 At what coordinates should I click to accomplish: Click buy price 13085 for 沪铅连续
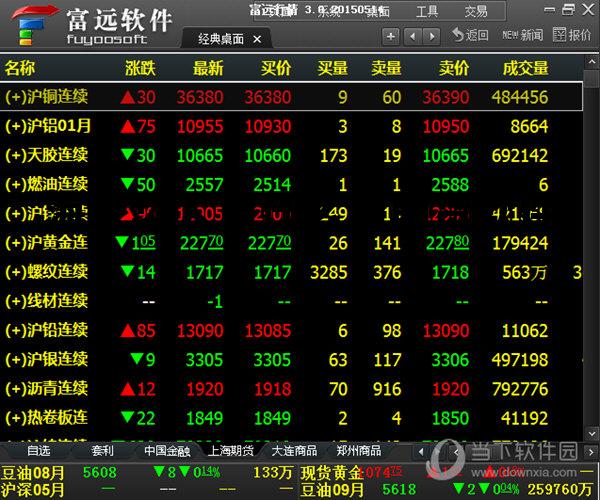268,331
